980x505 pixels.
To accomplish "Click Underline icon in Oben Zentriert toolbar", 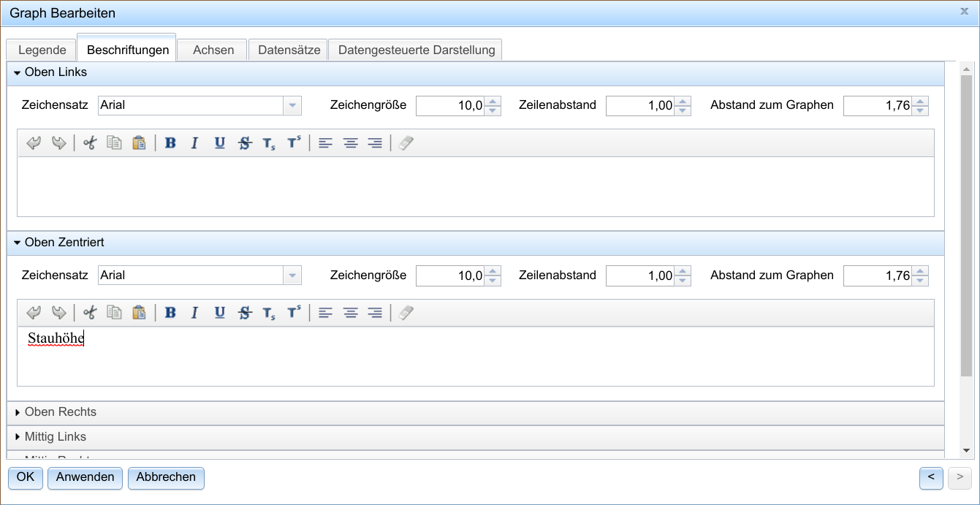I will click(x=219, y=314).
